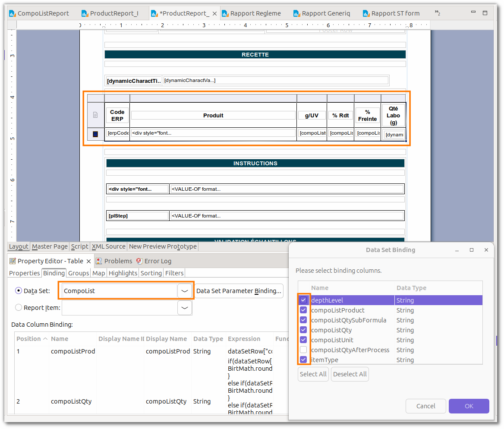Click Select All in Data Set Binding
Screen dimensions: 504x429
click(x=313, y=374)
